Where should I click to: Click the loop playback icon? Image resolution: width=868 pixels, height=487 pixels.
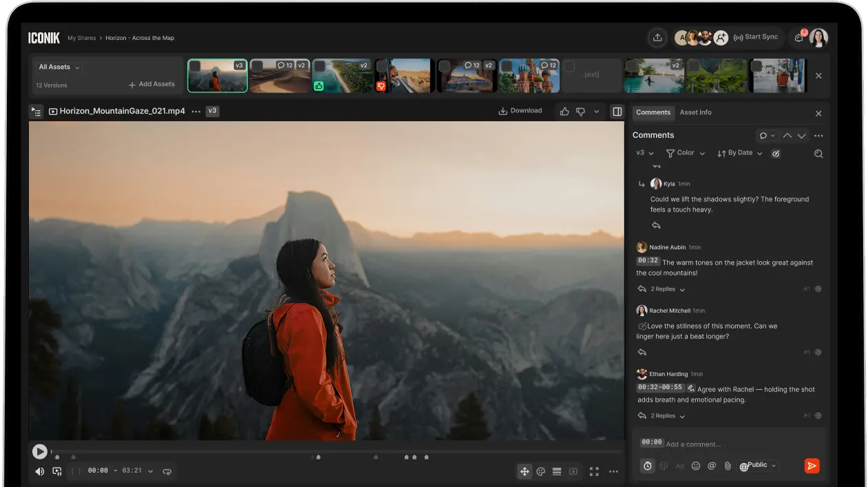click(x=167, y=471)
